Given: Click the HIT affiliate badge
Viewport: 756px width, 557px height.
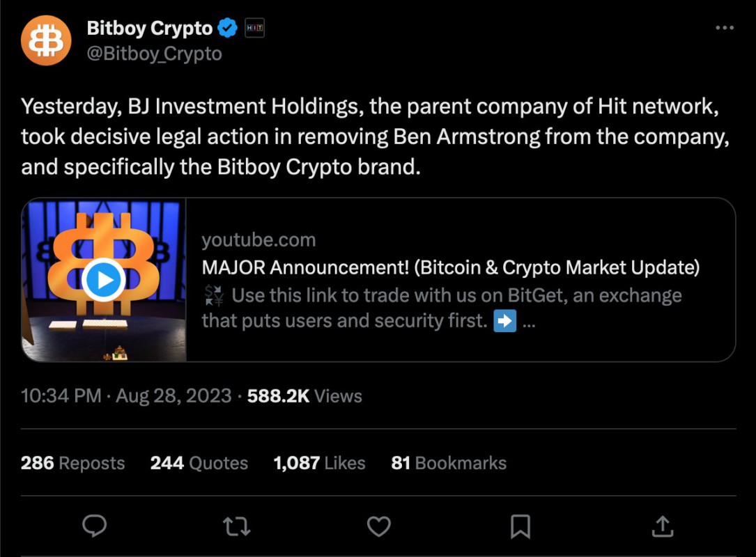Looking at the screenshot, I should click(x=253, y=28).
